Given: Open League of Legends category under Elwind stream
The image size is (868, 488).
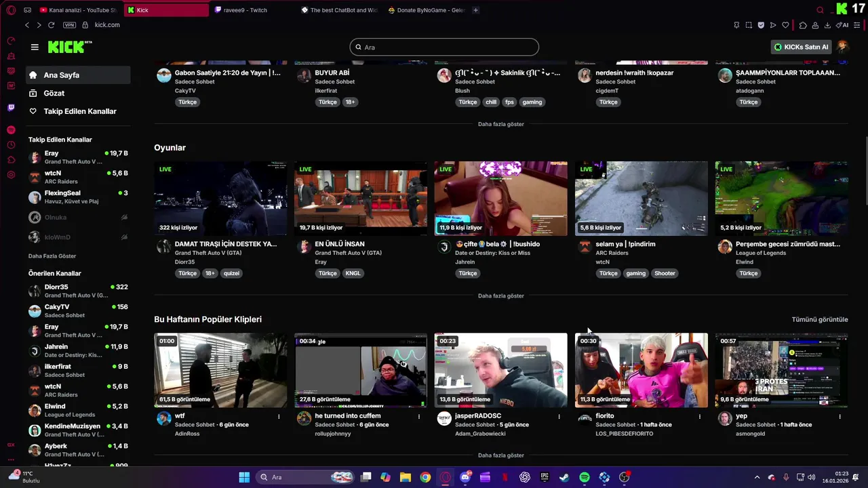Looking at the screenshot, I should 760,253.
